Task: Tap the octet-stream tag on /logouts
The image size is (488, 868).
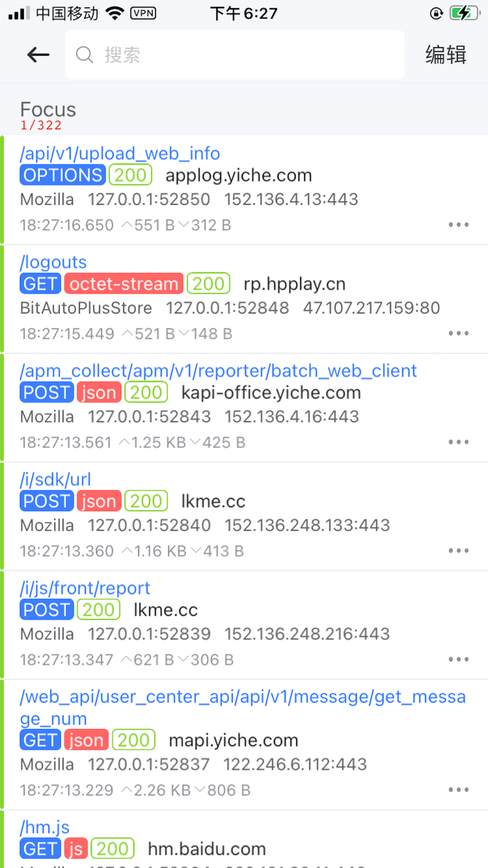Action: click(x=124, y=284)
